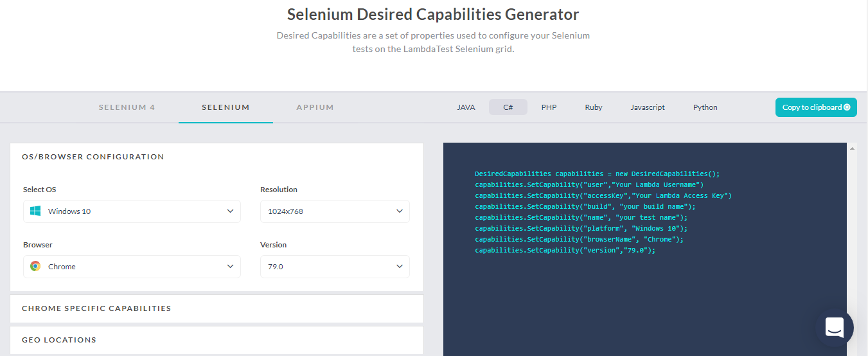Click the Windows logo icon in Select OS
The image size is (868, 356).
[x=35, y=211]
